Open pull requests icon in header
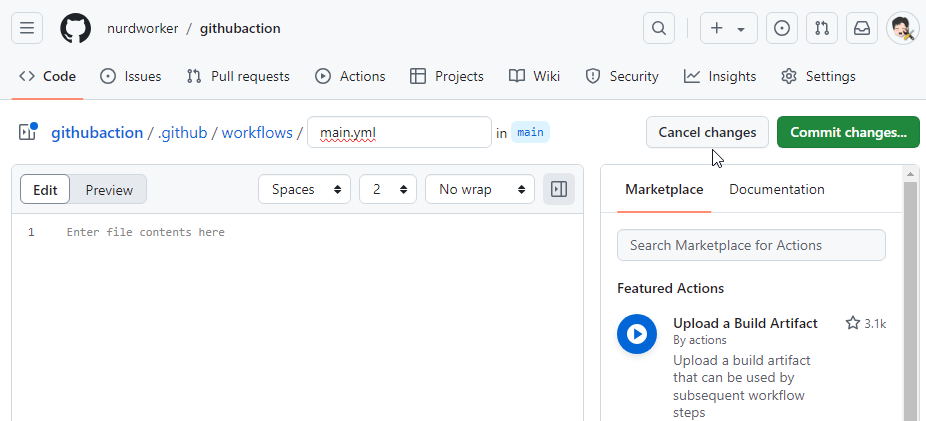926x421 pixels. tap(822, 28)
